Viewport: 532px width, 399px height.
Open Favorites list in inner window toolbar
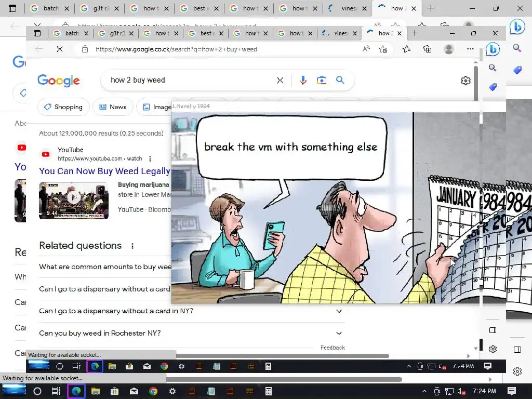point(406,49)
